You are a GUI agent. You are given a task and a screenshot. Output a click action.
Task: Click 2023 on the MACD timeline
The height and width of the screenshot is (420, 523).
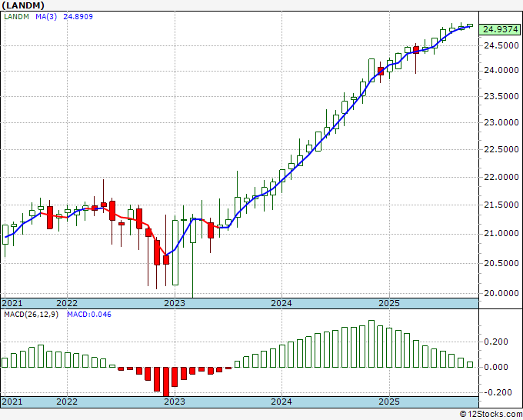pos(175,402)
